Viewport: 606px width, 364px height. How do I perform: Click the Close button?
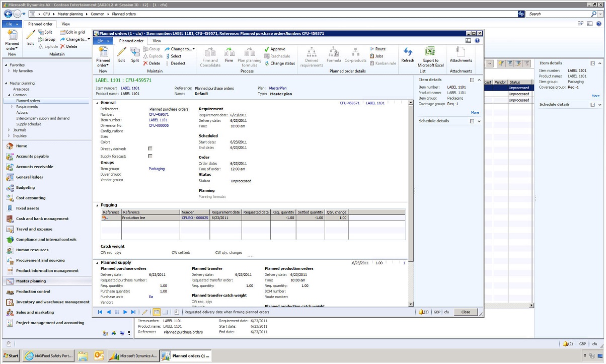pyautogui.click(x=465, y=312)
